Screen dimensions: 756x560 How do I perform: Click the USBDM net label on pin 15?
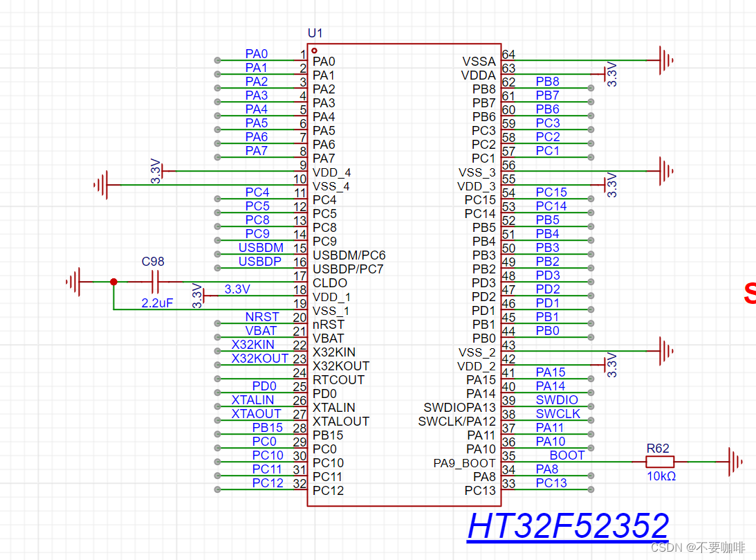click(261, 247)
